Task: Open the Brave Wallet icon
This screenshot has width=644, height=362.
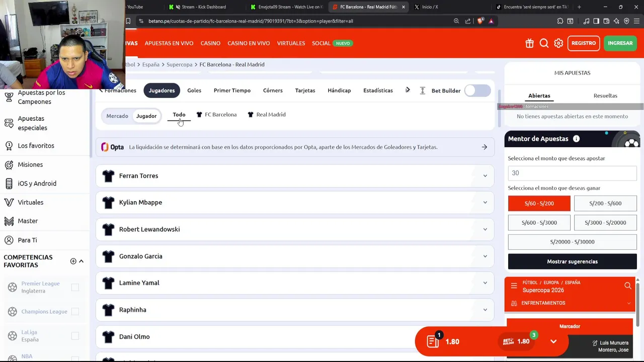Action: pos(606,21)
